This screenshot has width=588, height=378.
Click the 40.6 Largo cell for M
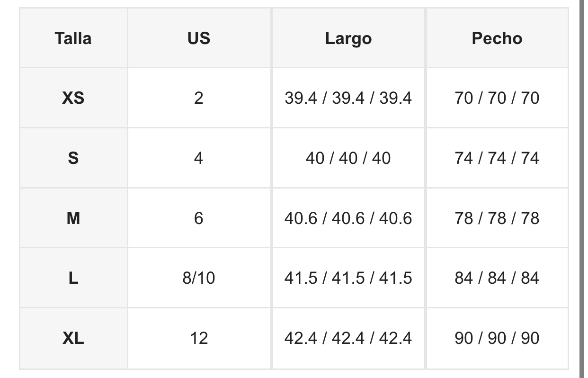pyautogui.click(x=348, y=218)
